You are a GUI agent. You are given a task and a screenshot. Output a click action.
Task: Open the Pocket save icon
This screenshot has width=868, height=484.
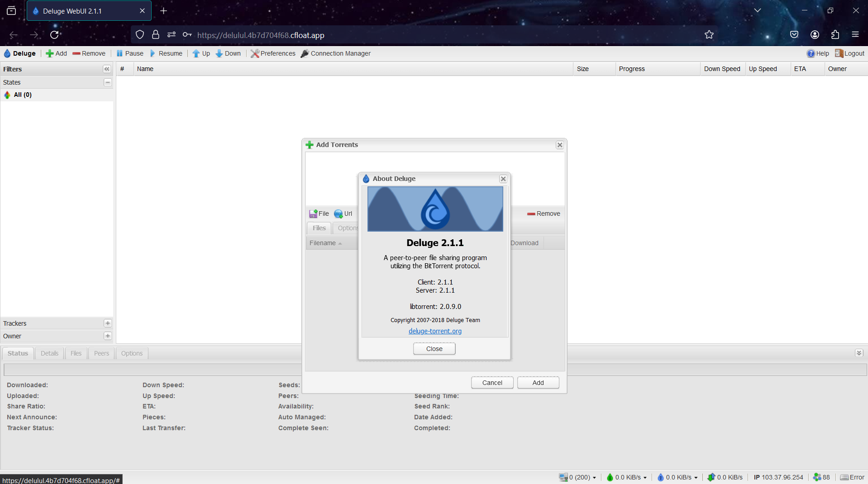[794, 35]
